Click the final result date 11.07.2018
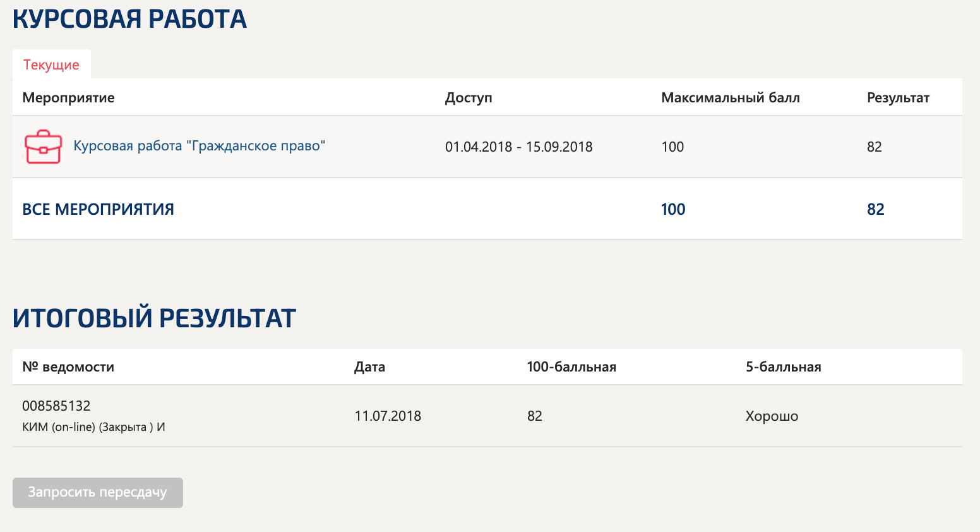 pyautogui.click(x=388, y=416)
